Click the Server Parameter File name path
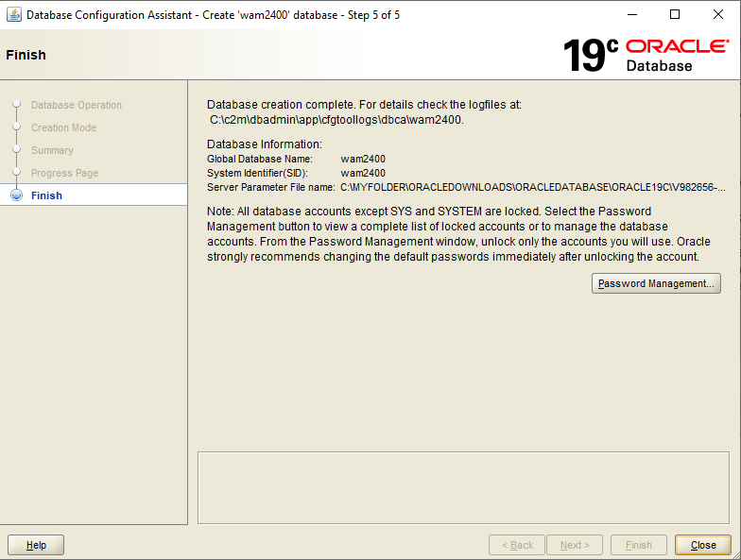Image resolution: width=741 pixels, height=560 pixels. tap(533, 187)
